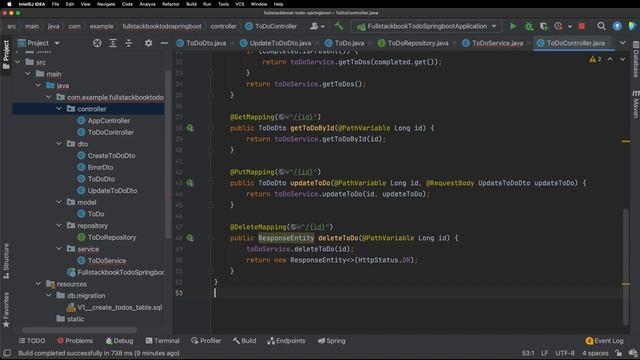Collapse all in Project panel
The image size is (640, 360).
coord(129,43)
